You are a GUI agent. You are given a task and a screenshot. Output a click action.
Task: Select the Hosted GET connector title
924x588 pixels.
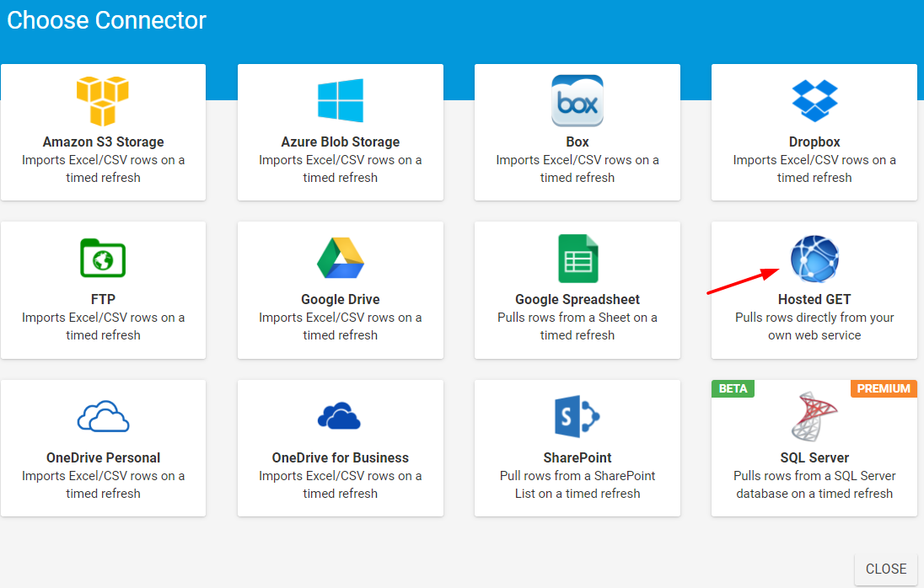coord(814,299)
